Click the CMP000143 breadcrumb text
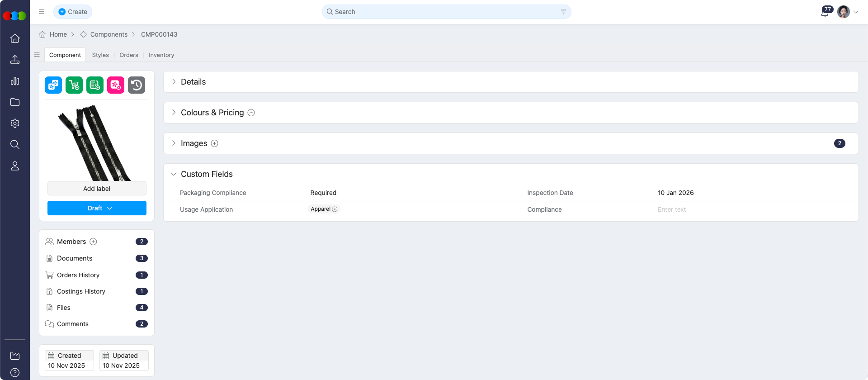Screen dimensions: 868x380 pos(159,34)
